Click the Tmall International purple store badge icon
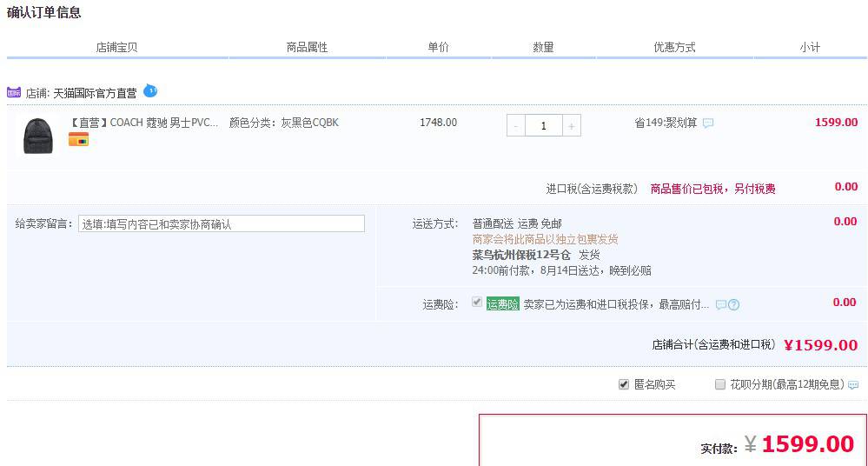Image resolution: width=868 pixels, height=466 pixels. (14, 92)
